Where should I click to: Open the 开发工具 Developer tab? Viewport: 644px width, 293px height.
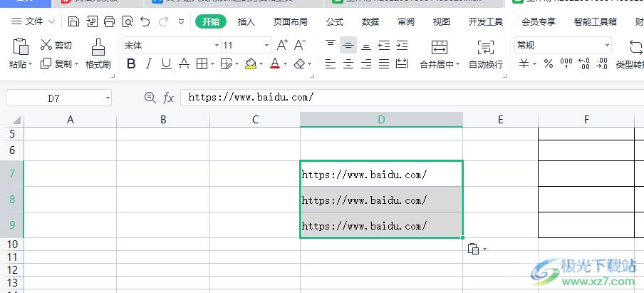[486, 22]
